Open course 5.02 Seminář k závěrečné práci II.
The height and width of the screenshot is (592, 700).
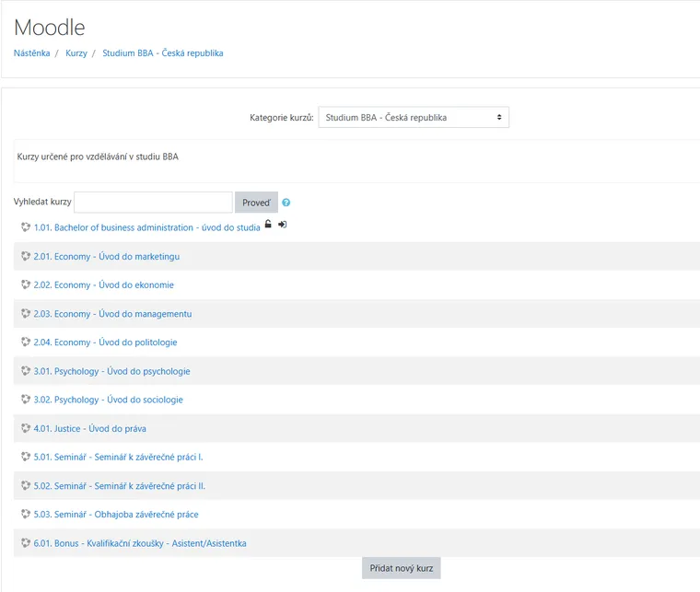(120, 486)
